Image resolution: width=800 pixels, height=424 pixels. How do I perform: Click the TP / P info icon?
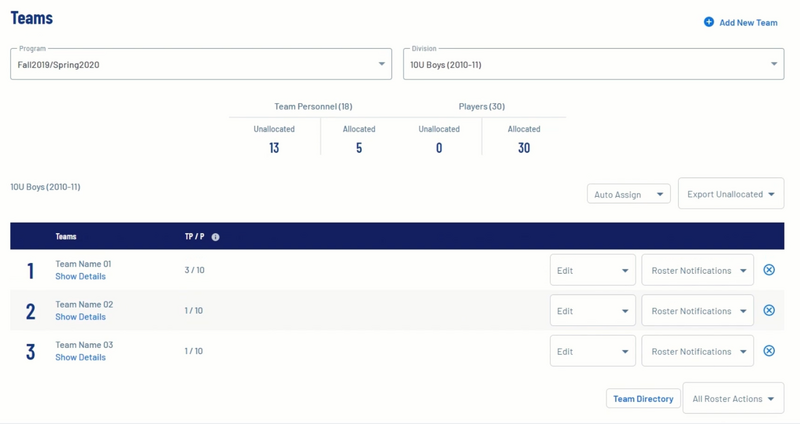[215, 237]
